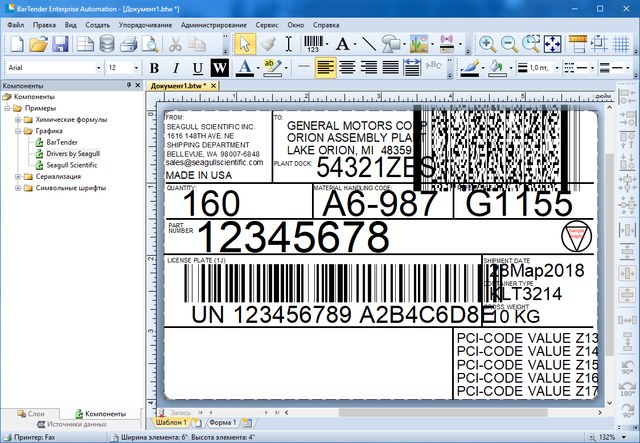Open the dashed line style dropdown
Screen dimensions: 640x443
pos(593,68)
